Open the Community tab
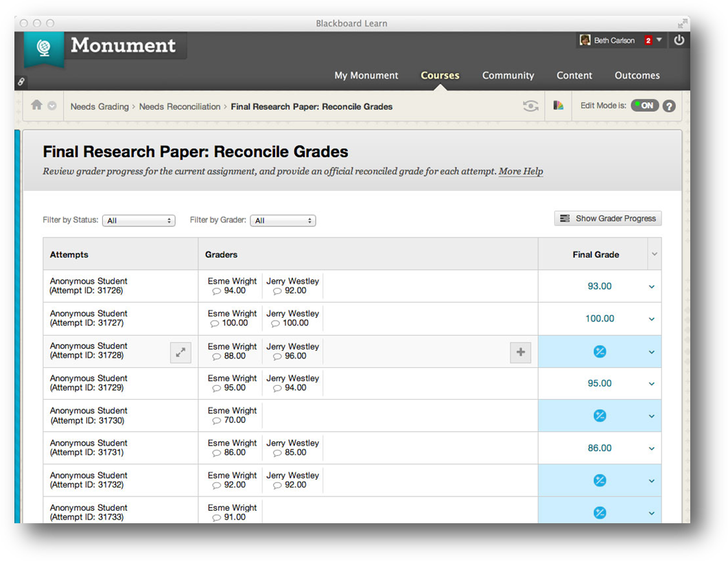The height and width of the screenshot is (561, 728). [x=508, y=76]
